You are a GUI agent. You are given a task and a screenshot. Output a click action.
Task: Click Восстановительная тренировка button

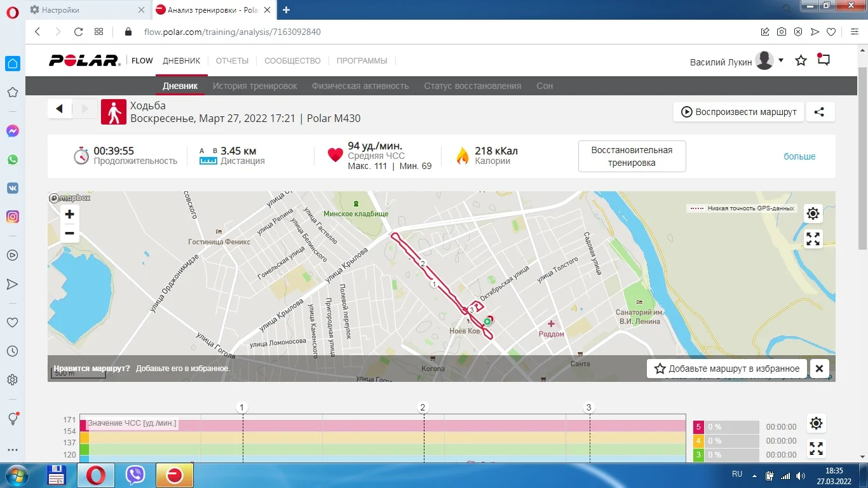[632, 156]
